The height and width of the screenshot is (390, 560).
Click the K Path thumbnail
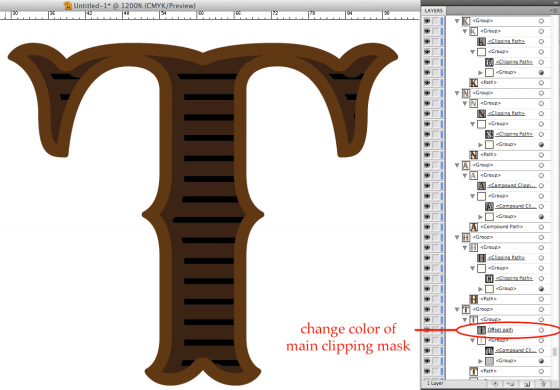[474, 83]
